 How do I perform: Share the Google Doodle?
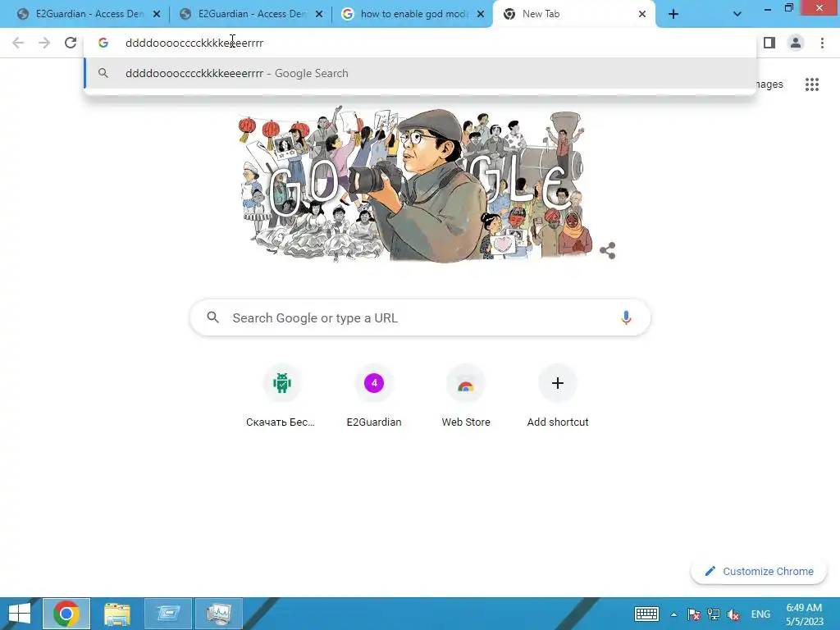(x=608, y=250)
